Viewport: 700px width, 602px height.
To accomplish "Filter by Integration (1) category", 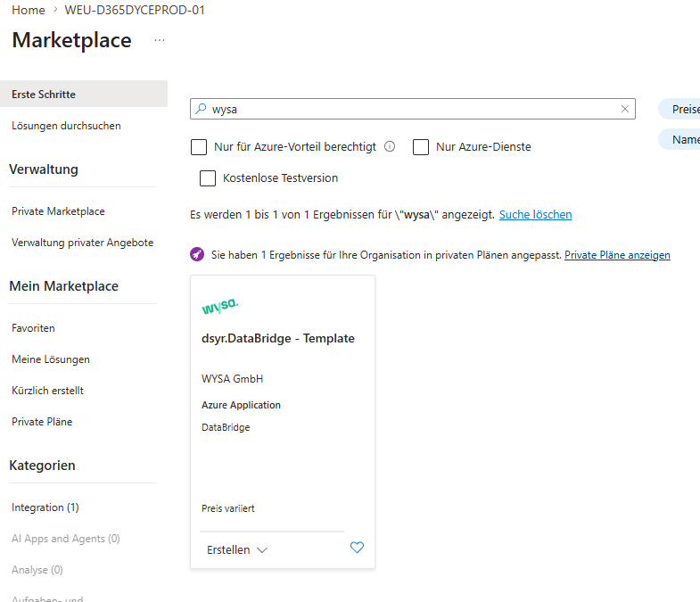I will (x=45, y=507).
